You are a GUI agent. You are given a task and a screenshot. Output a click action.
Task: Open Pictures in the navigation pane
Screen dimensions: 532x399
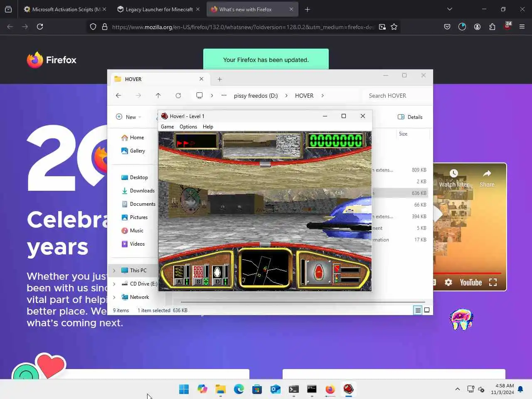point(134,217)
